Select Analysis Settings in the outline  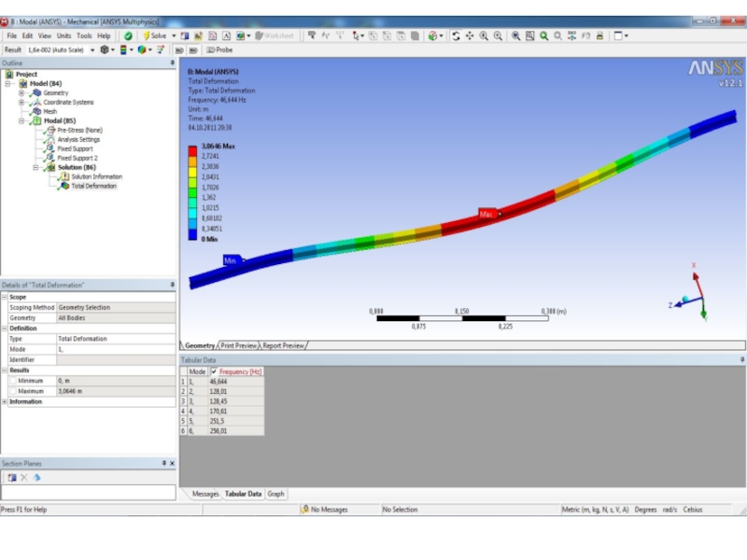tap(78, 139)
